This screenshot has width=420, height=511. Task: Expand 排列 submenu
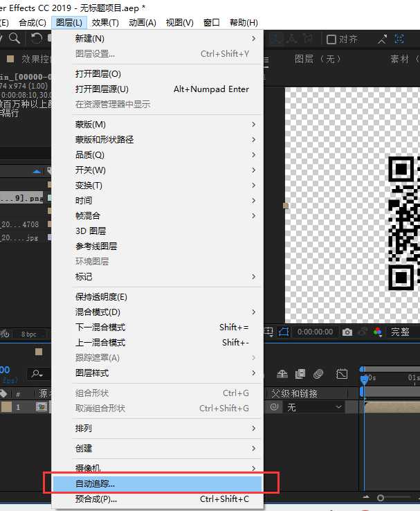coord(158,428)
